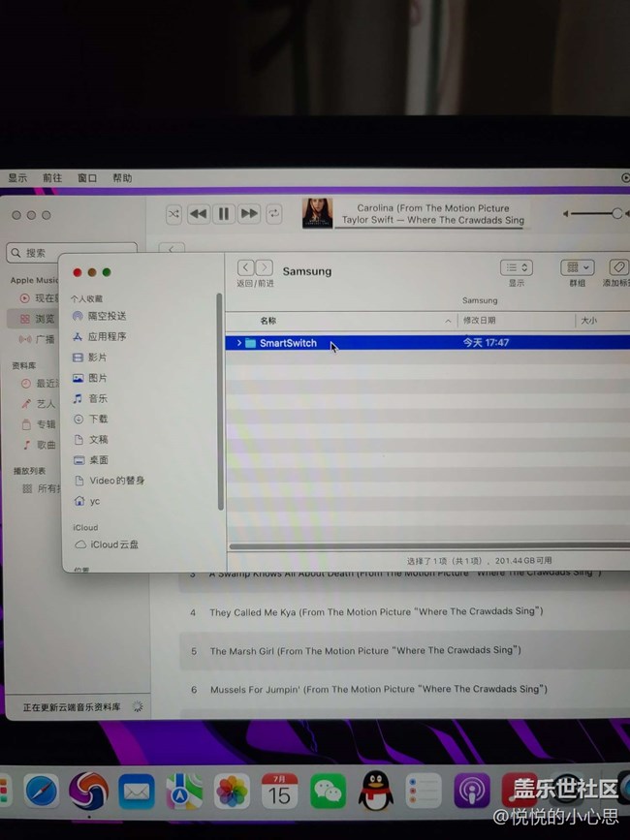Open 窗口 menu in the menu bar
The image size is (630, 840).
(87, 178)
